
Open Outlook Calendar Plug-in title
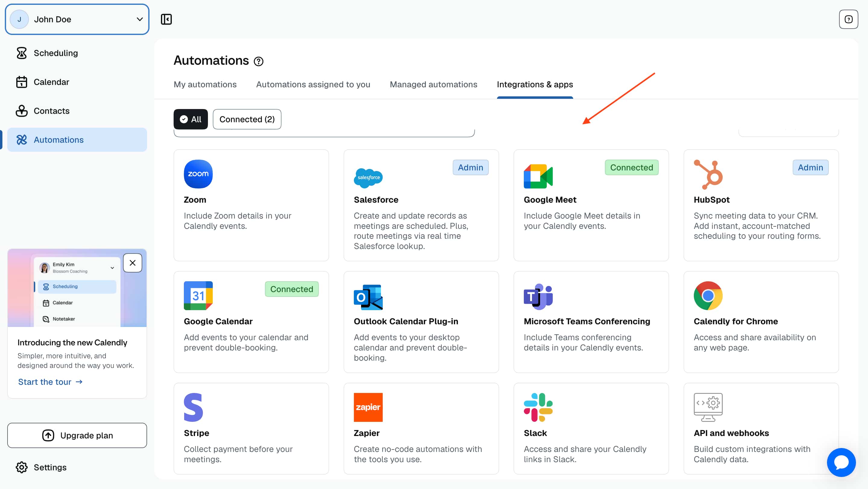pos(406,321)
